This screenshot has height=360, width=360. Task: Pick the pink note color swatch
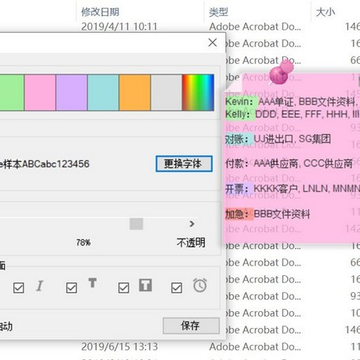[x=40, y=92]
